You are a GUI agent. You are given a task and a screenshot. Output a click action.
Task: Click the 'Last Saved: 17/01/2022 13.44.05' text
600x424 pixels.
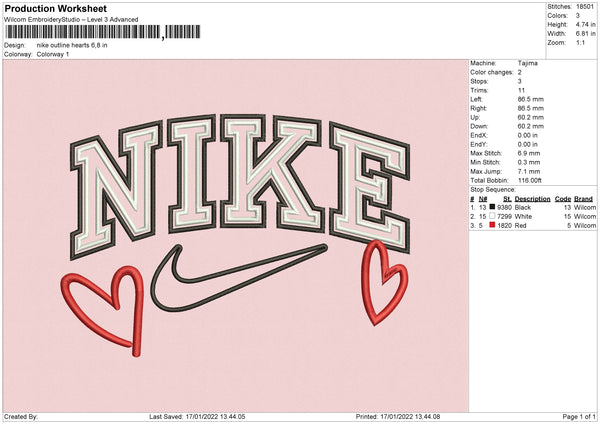[197, 417]
